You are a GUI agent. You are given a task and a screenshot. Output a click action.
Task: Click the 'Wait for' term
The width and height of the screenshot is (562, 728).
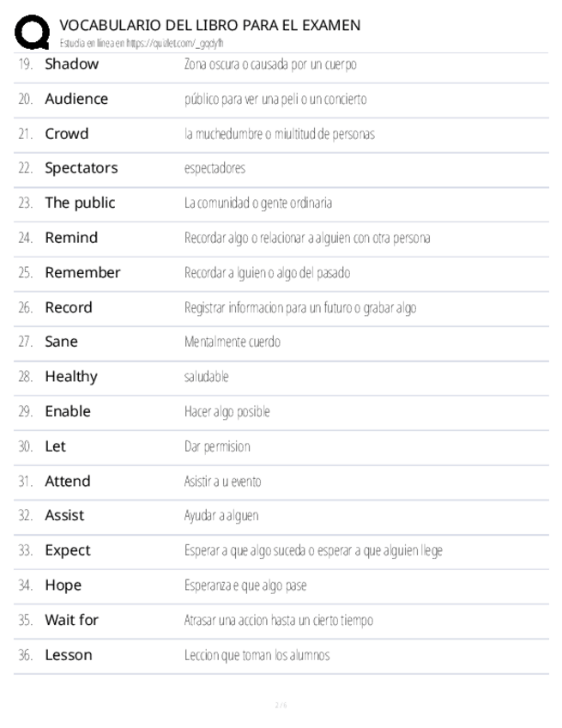(x=71, y=620)
